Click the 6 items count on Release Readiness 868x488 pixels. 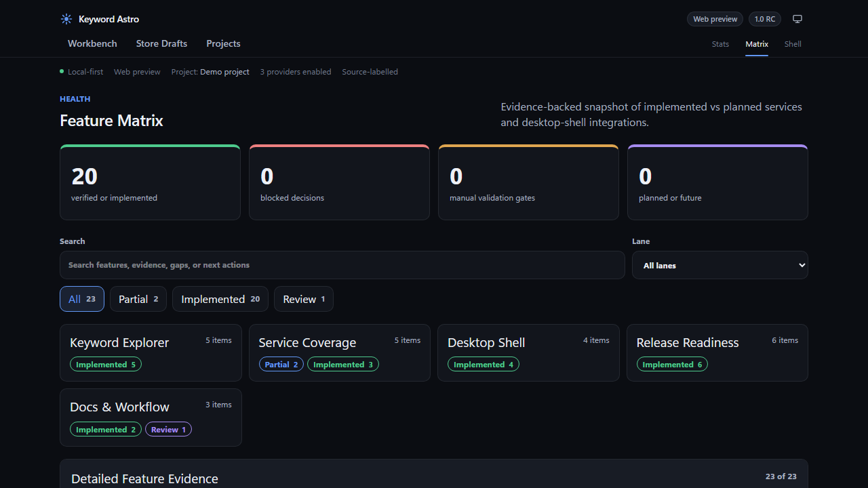785,340
